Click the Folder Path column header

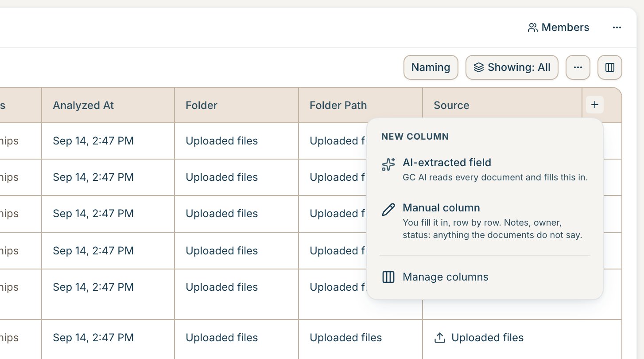(x=361, y=105)
